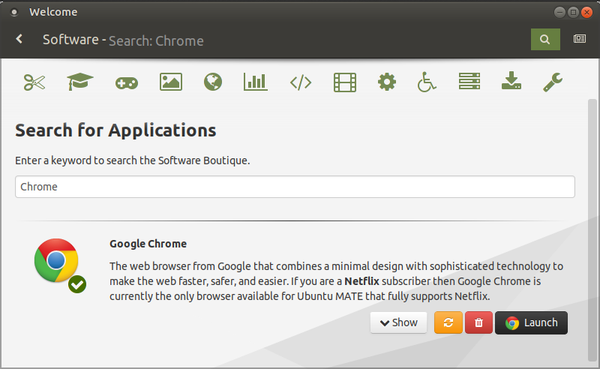Click the green search button in header
Viewport: 600px width, 369px height.
coord(545,39)
